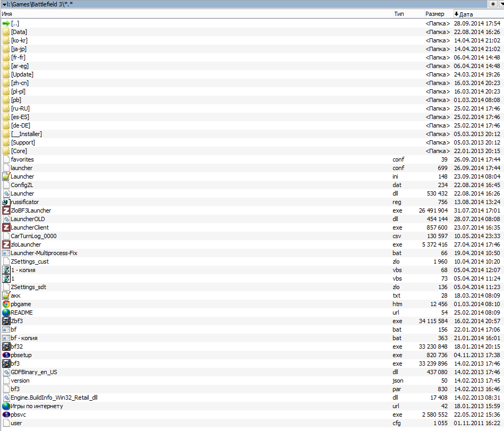
Task: Select the bf32 exe icon
Action: 6,347
